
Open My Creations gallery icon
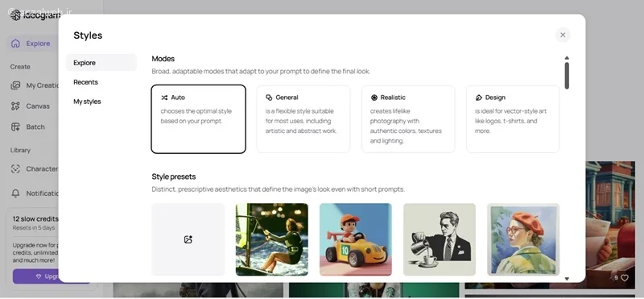pyautogui.click(x=15, y=85)
